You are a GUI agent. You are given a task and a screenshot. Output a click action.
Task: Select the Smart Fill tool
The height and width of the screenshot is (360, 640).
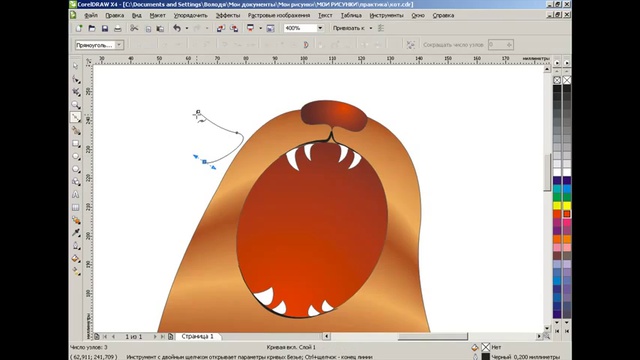pyautogui.click(x=76, y=130)
